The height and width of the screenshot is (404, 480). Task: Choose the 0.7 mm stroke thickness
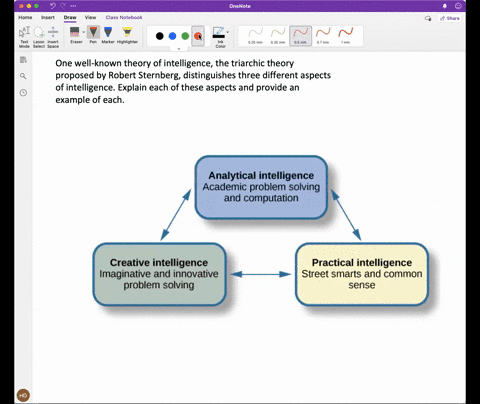(x=323, y=36)
